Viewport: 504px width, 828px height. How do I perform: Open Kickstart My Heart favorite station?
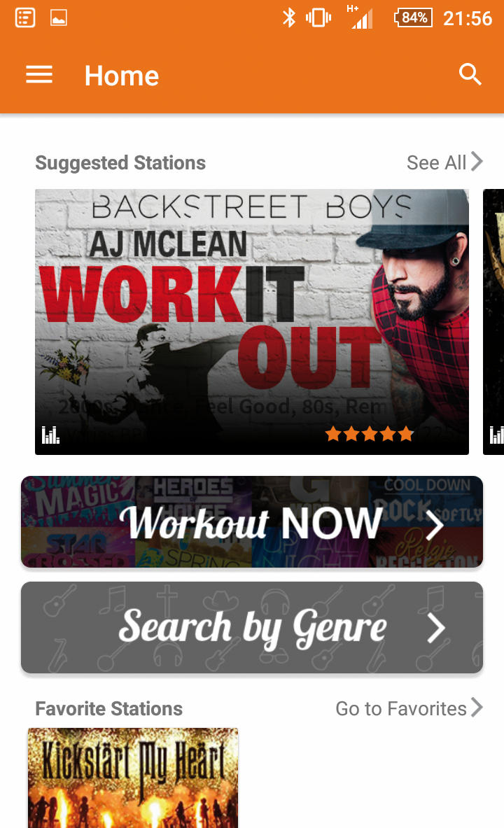click(133, 778)
